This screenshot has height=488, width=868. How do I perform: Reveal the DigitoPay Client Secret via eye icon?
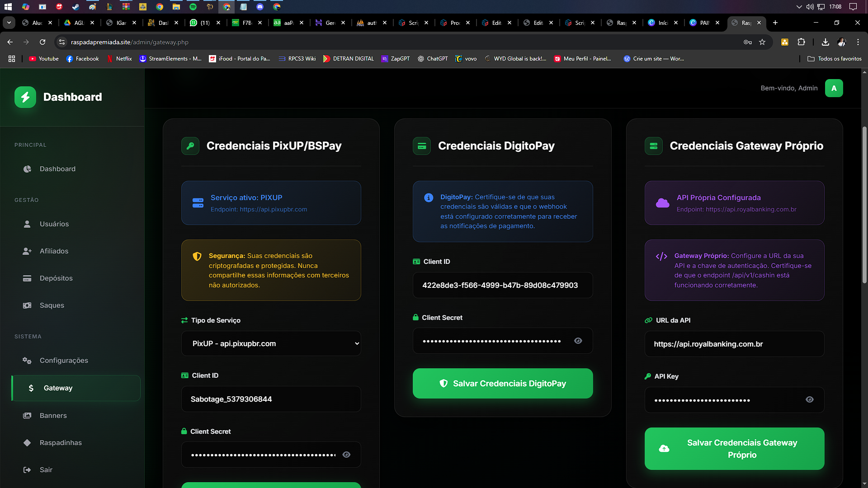(x=578, y=341)
